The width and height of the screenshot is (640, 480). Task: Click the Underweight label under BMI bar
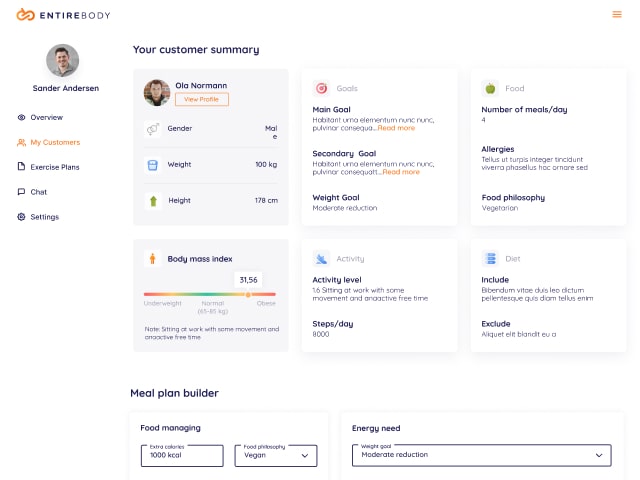[x=162, y=303]
